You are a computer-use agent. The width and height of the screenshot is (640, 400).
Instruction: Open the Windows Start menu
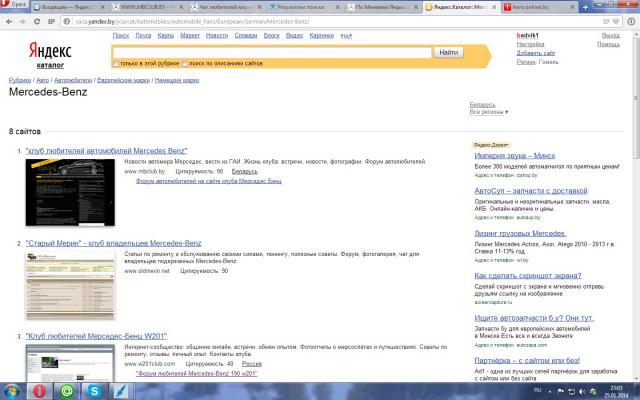[13, 390]
